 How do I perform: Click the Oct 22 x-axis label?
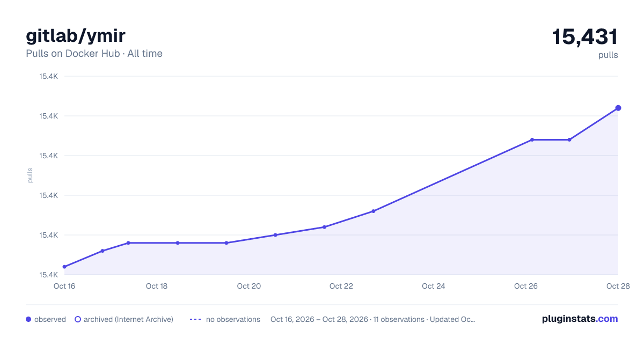[341, 286]
